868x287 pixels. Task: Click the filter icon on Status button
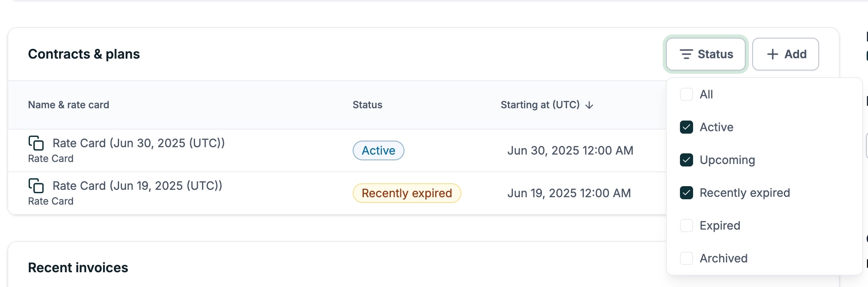[x=687, y=54]
